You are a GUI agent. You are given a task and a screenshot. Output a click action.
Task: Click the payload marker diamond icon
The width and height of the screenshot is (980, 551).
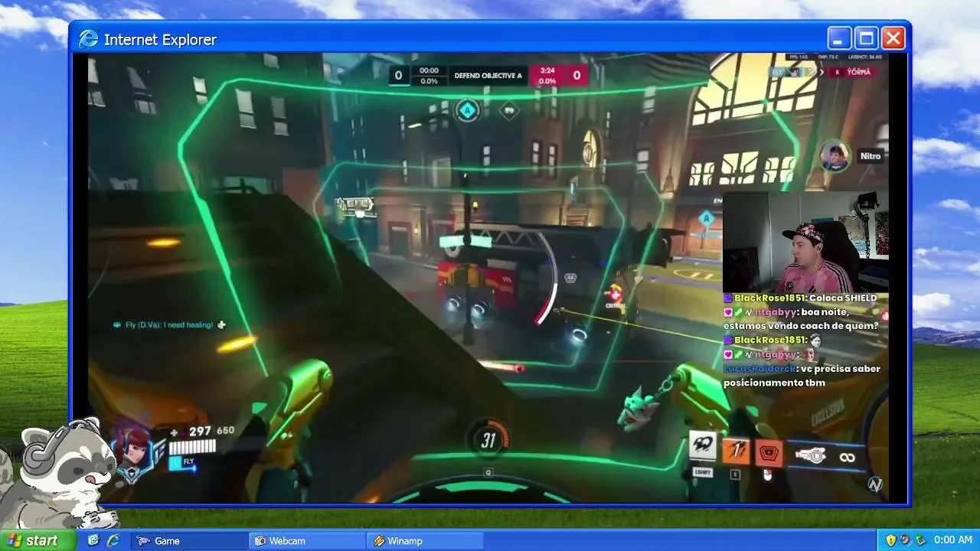coord(508,111)
